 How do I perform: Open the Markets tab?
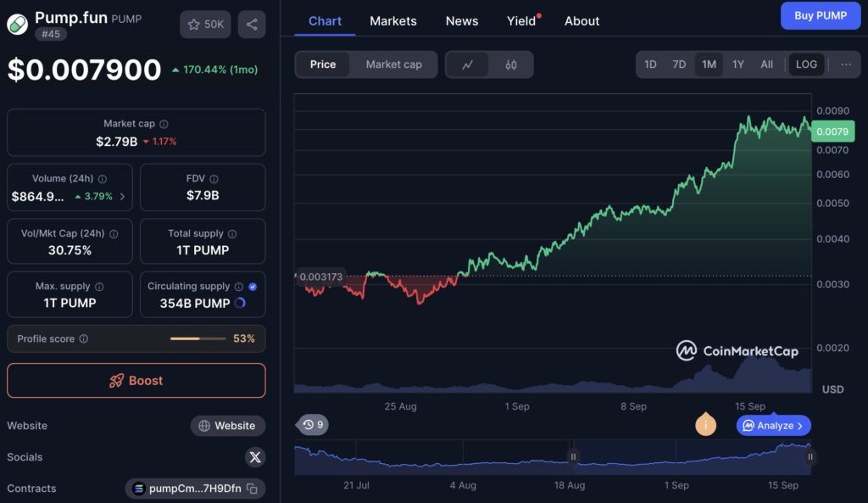point(393,21)
